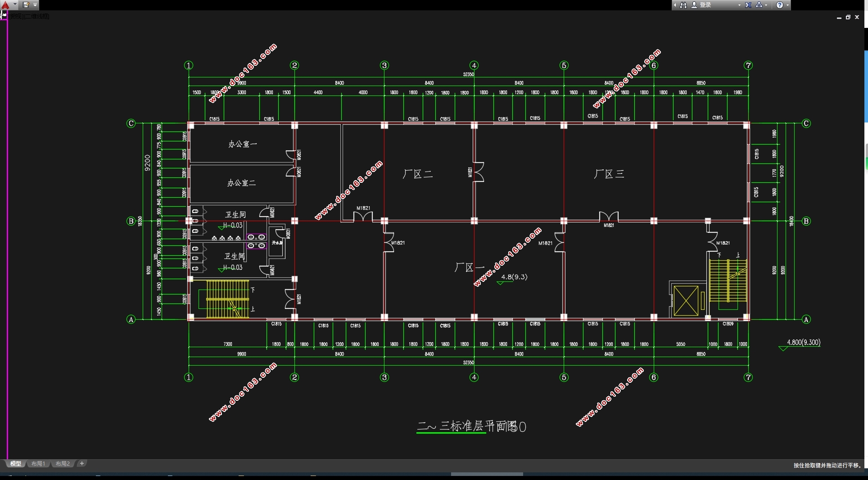
Task: Click the sign-in user silhouette icon
Action: [694, 5]
